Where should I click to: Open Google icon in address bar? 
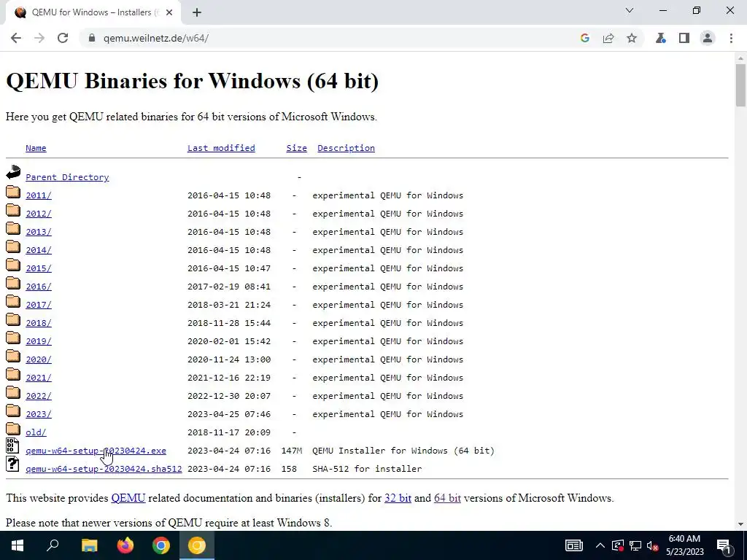point(585,38)
